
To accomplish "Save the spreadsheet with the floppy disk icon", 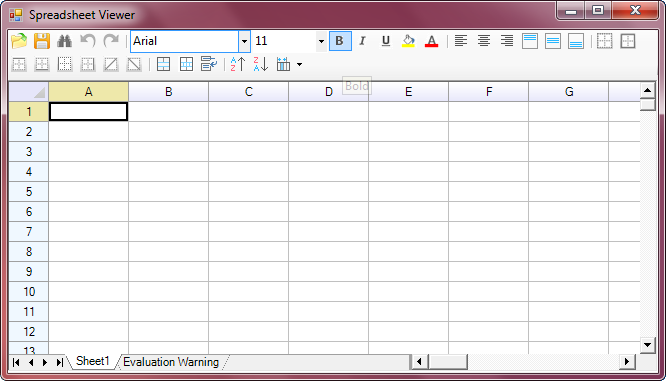I will (42, 41).
